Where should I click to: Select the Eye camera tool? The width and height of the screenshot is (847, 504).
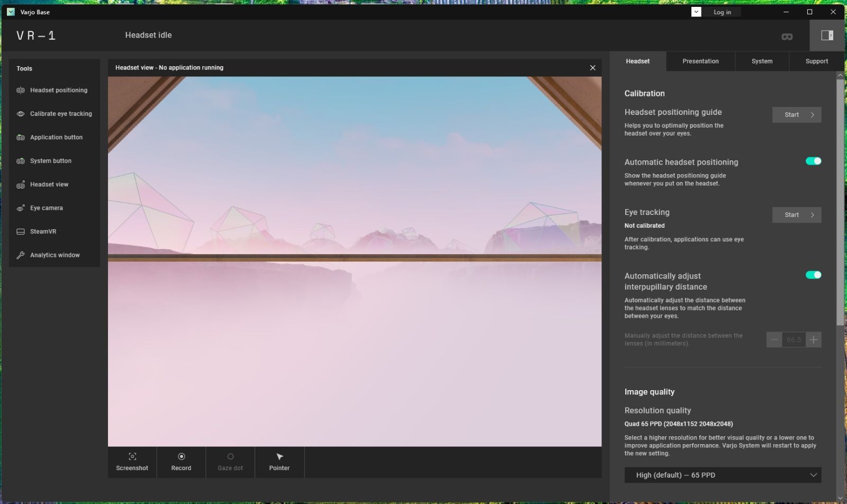(46, 208)
